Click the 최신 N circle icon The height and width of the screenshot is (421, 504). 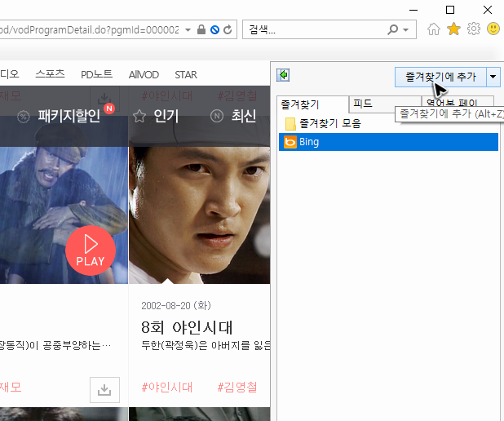pos(217,116)
